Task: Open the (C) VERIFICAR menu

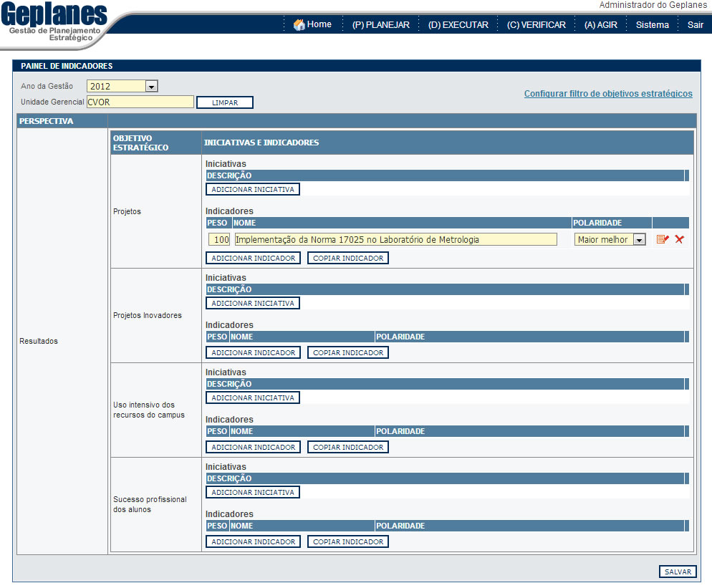Action: click(536, 25)
